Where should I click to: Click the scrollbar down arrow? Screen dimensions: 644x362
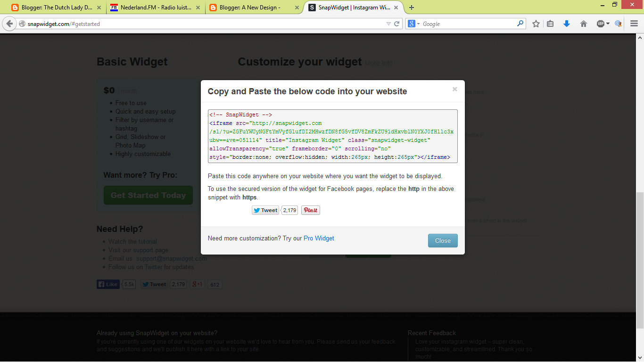click(640, 358)
